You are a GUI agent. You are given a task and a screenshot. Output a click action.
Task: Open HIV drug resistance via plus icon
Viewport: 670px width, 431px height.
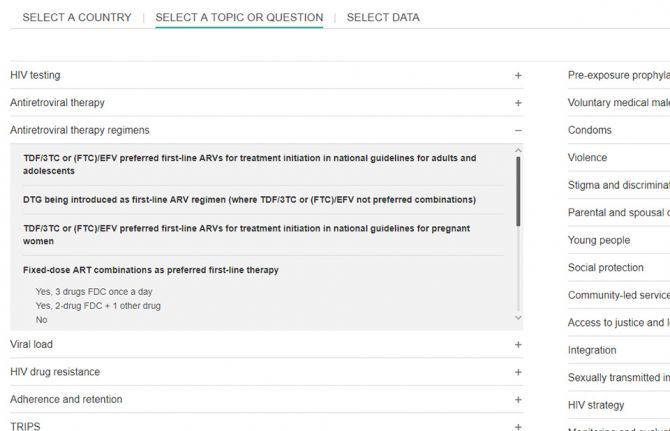[518, 372]
